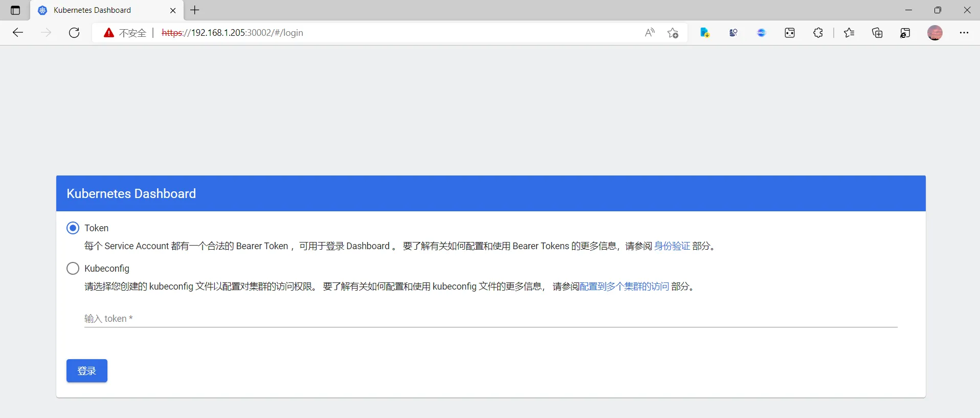
Task: Click the 登录 login button
Action: 87,371
